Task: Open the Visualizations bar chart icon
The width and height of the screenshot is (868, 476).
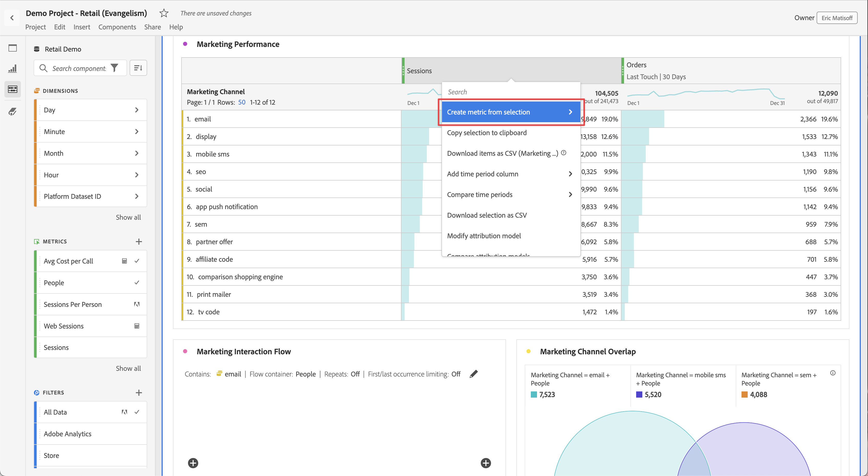Action: [x=12, y=69]
